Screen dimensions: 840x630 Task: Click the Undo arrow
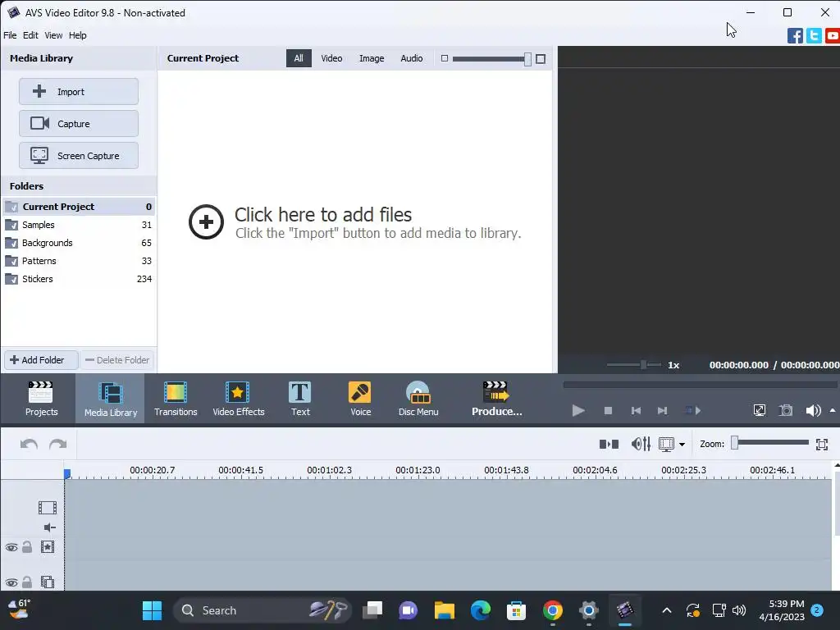[29, 444]
